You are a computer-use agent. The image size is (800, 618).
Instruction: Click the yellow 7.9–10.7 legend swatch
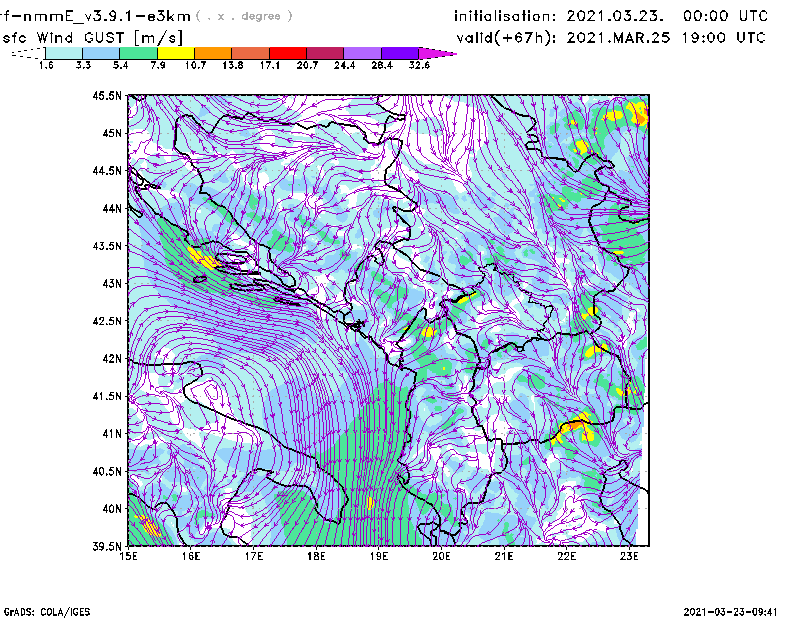177,52
